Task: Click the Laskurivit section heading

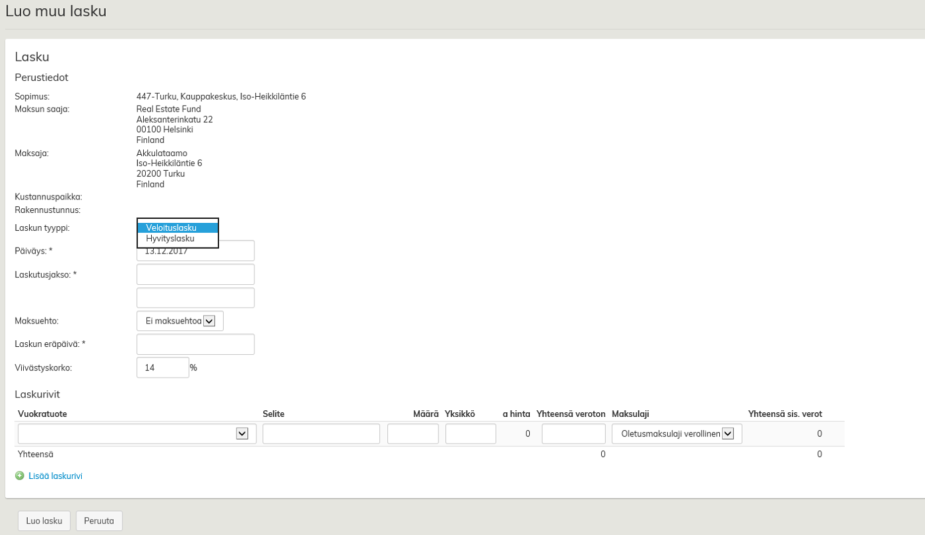Action: [36, 395]
